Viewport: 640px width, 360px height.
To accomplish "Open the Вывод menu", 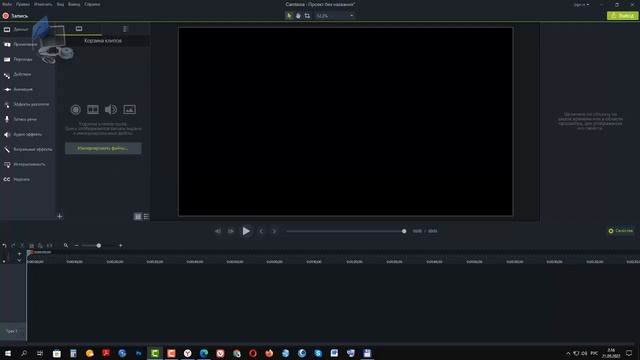I will click(x=74, y=4).
